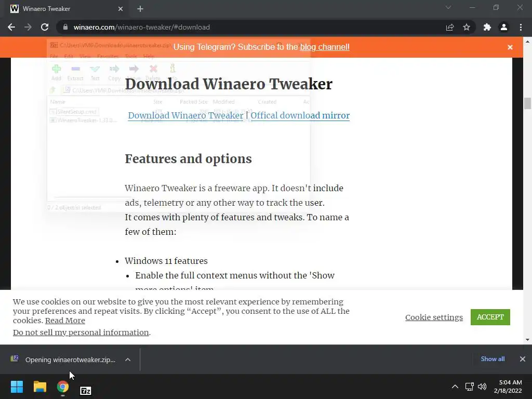The image size is (532, 399).
Task: Click the forward navigation arrow
Action: 28,27
